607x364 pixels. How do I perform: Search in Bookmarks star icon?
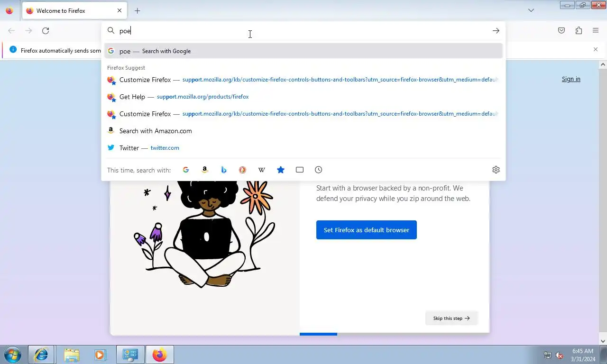(281, 170)
